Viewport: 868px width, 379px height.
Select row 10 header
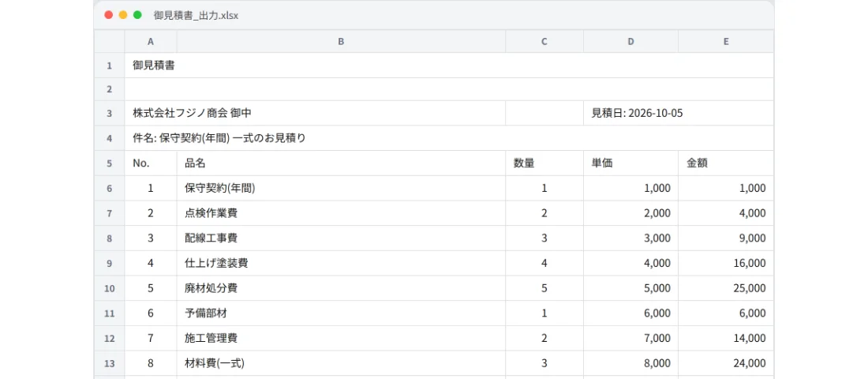(109, 289)
